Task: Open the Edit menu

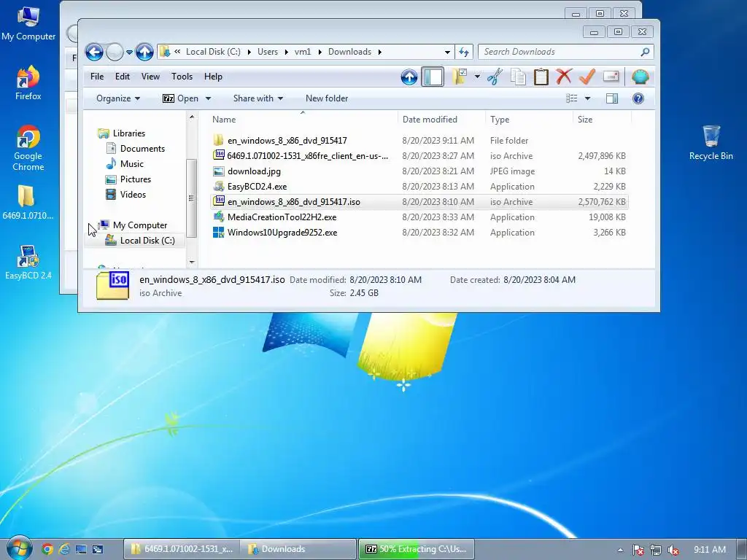Action: tap(122, 76)
